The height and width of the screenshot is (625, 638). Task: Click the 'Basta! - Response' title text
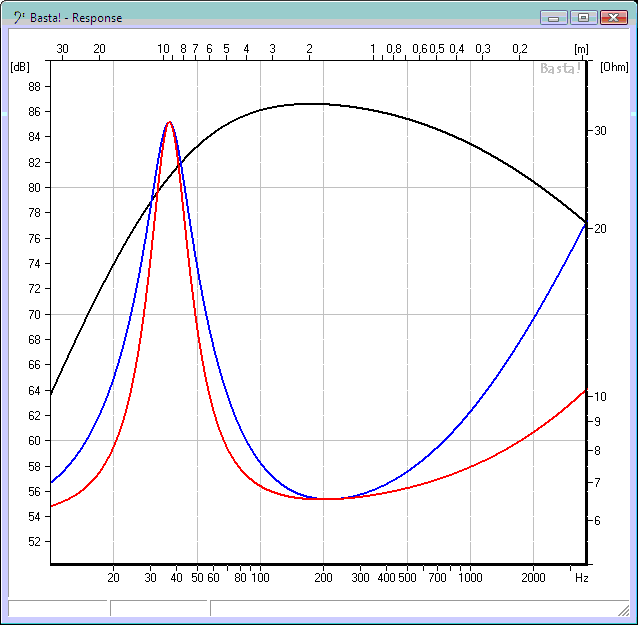(76, 18)
